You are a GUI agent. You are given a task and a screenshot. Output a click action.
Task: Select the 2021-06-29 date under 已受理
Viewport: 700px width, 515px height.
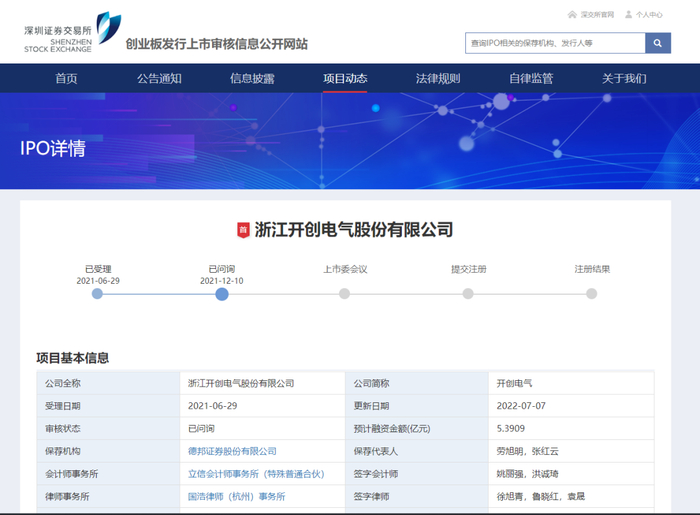(98, 281)
